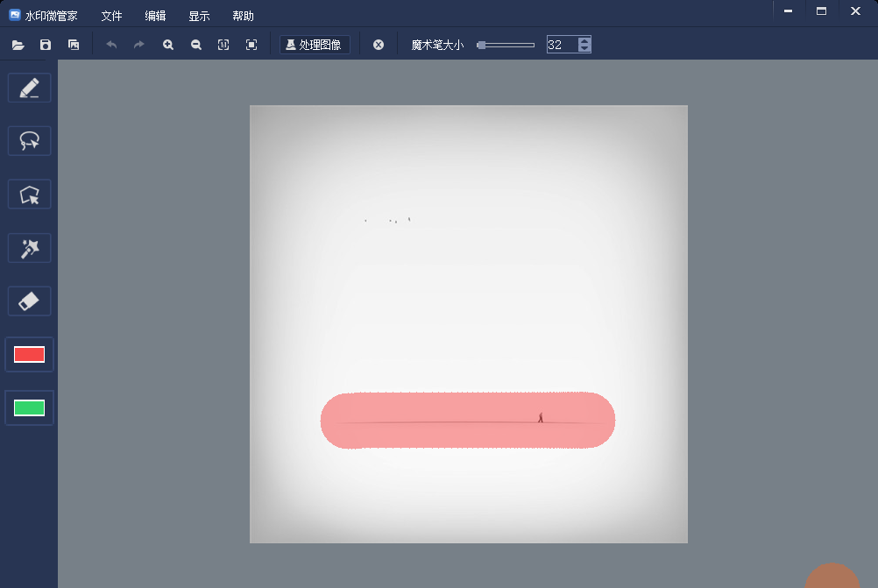Adjust the 魔术笔大小 slider

506,45
